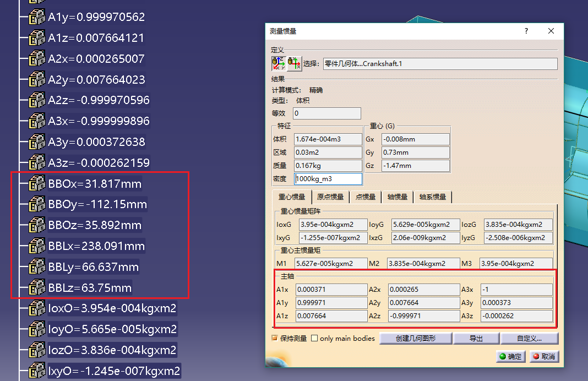
Task: Select the 2D inertia measurement mode icon
Action: point(294,63)
